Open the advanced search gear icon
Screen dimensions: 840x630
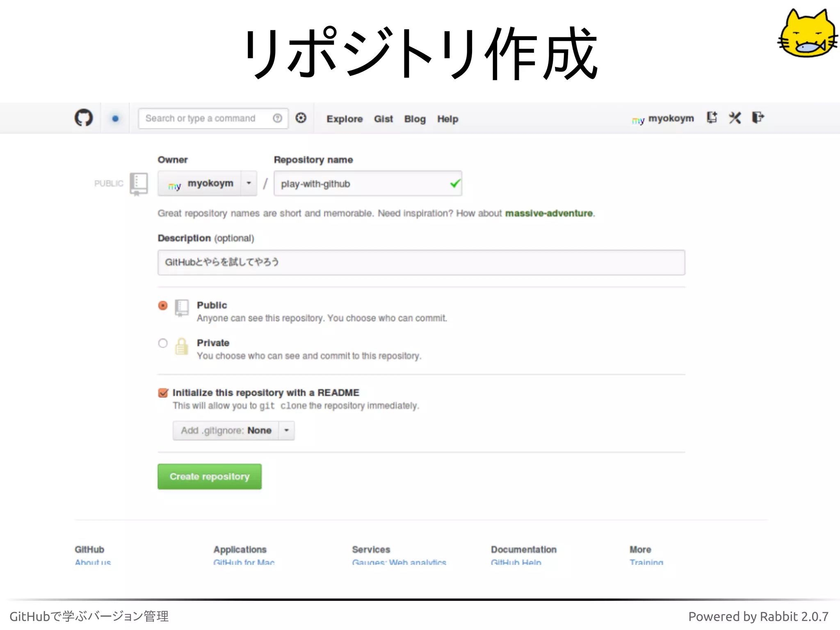coord(301,118)
